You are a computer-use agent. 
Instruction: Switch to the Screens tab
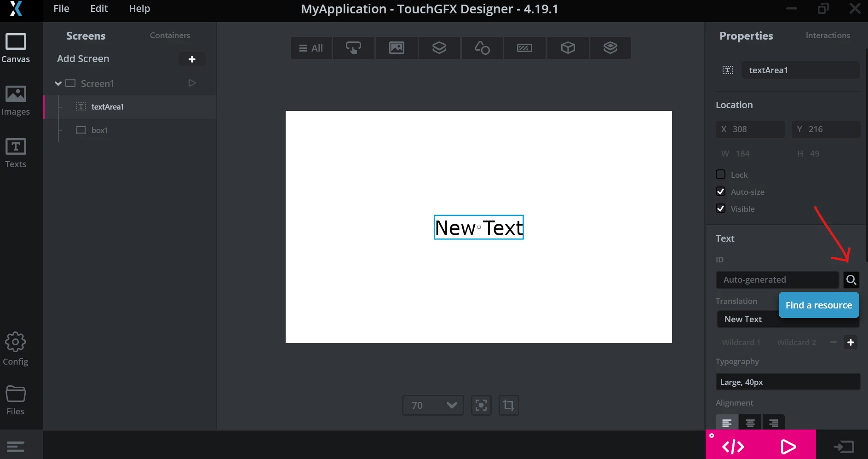click(x=86, y=36)
